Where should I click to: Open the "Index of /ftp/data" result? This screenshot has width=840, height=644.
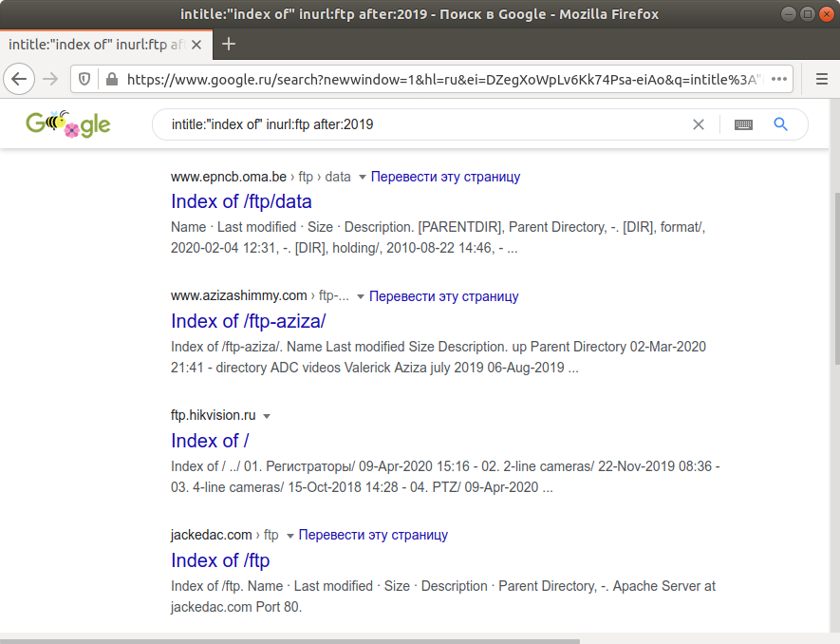pos(241,201)
